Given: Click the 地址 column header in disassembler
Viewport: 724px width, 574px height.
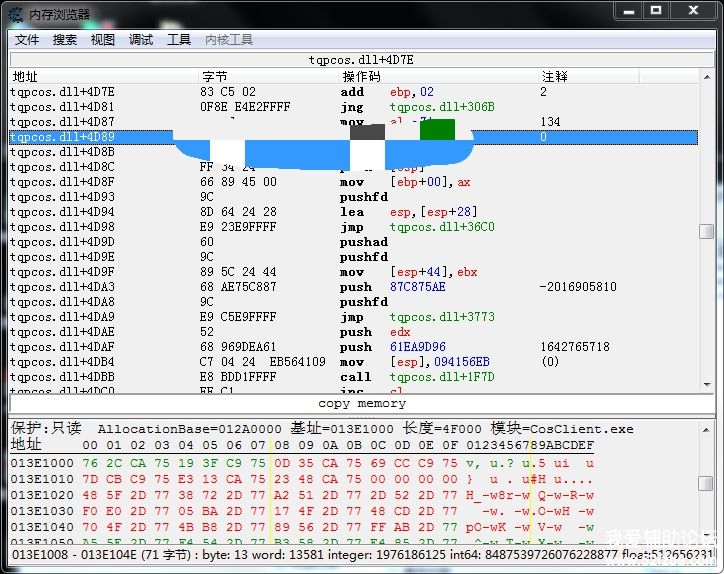Looking at the screenshot, I should coord(104,76).
